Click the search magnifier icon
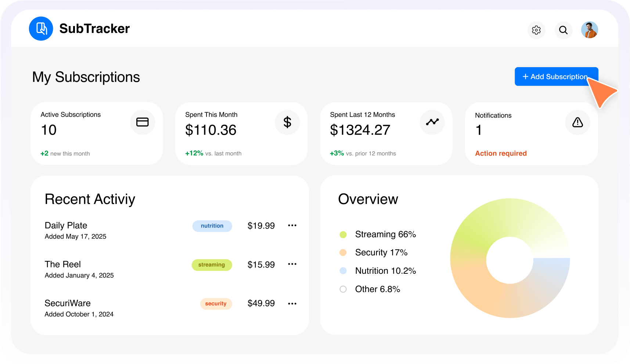Viewport: 630px width, 364px height. coord(563,30)
